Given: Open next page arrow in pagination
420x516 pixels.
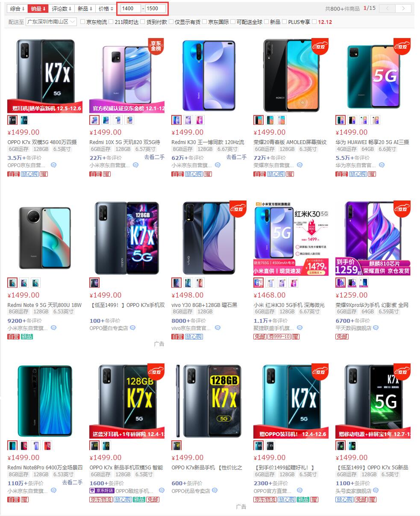Looking at the screenshot, I should point(403,8).
